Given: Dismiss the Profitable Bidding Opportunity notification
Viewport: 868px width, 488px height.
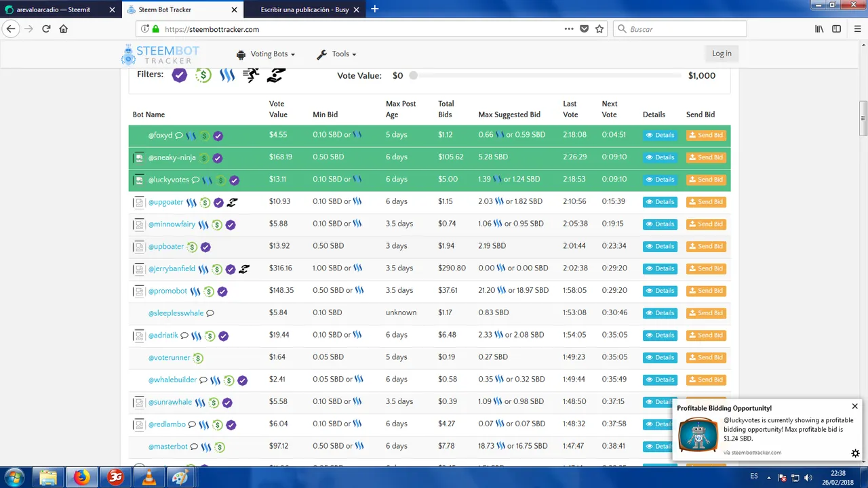Looking at the screenshot, I should 854,406.
